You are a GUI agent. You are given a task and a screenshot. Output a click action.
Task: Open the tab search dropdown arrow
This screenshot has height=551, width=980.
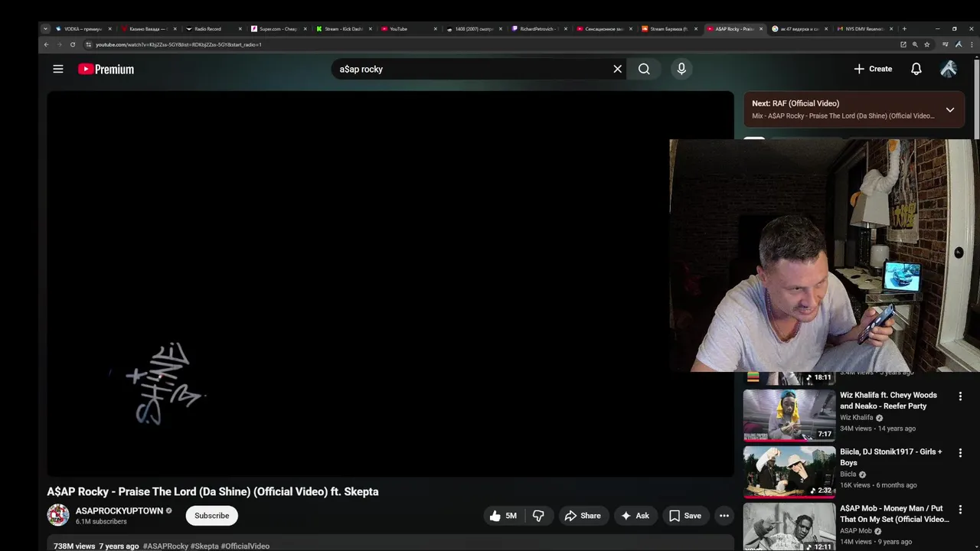tap(45, 29)
